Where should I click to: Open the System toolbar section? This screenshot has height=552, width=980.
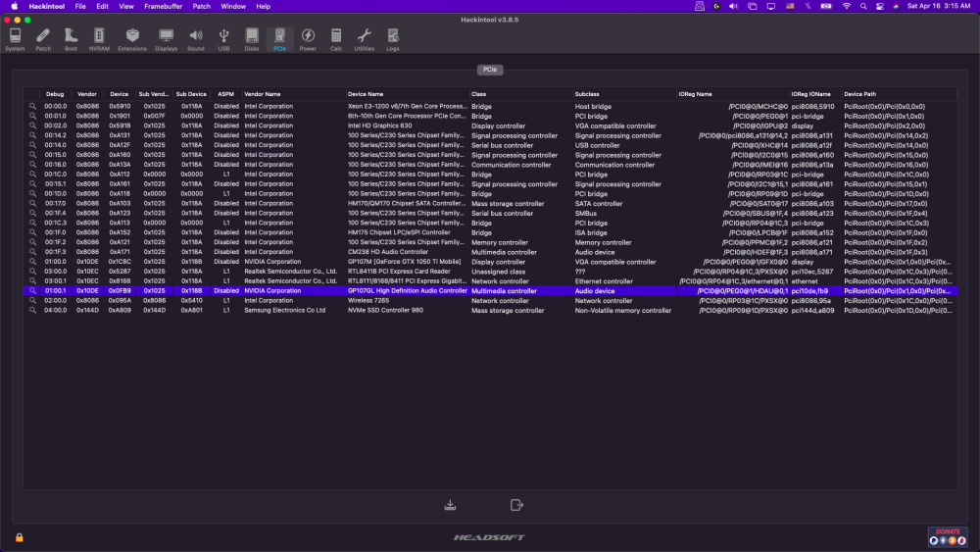click(15, 39)
